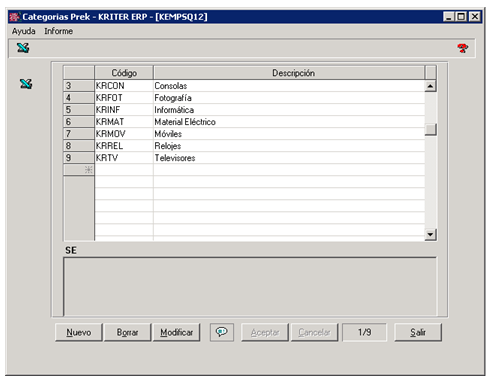Click the Televisores description cell

tap(289, 158)
